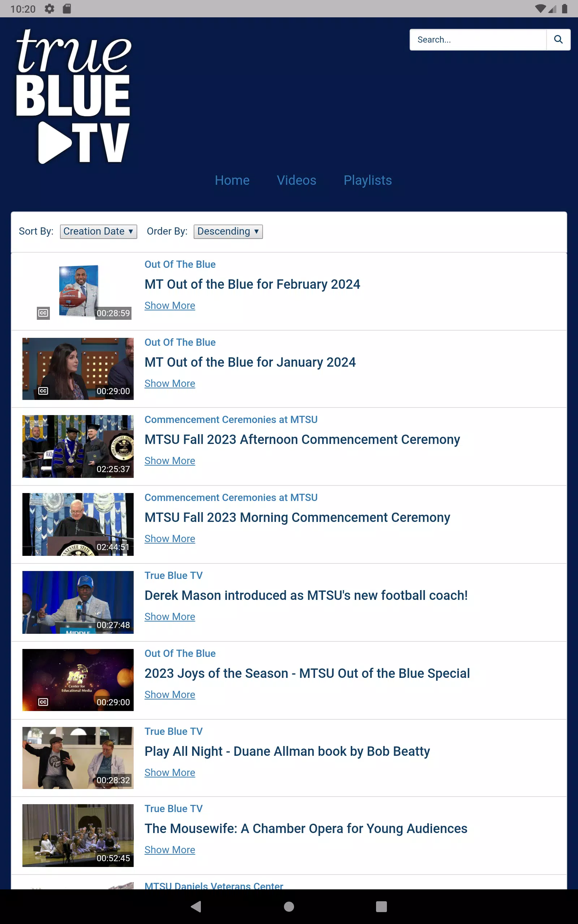The image size is (578, 924).
Task: Tap the Wi-Fi icon in the status bar
Action: coord(540,8)
